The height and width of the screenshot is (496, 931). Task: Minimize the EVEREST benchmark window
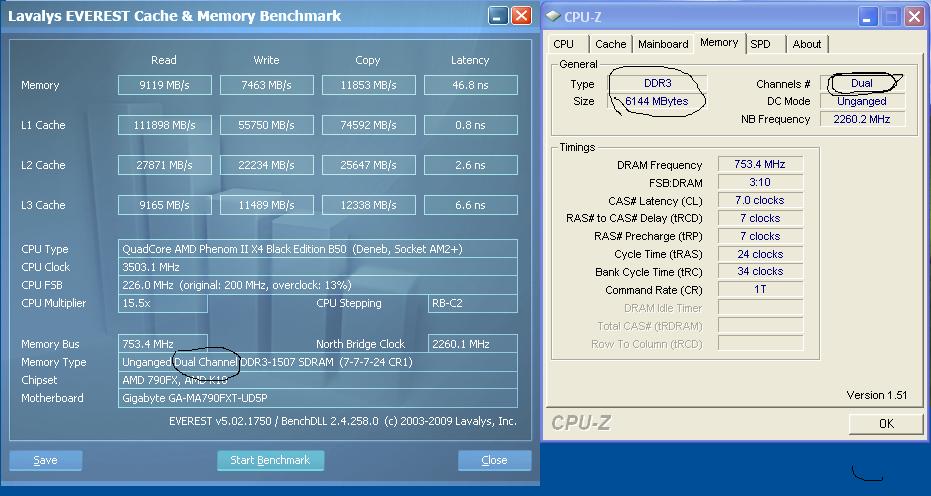[498, 16]
